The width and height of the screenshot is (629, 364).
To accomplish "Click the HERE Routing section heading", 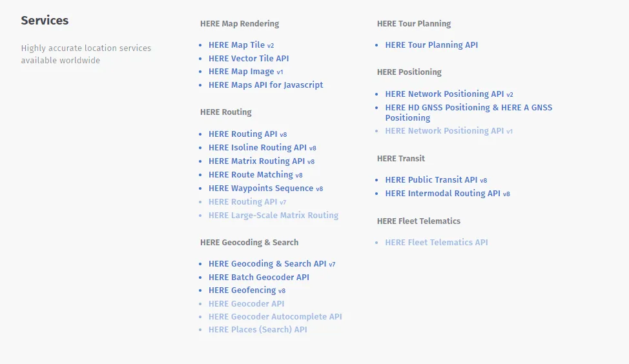I will click(x=226, y=112).
